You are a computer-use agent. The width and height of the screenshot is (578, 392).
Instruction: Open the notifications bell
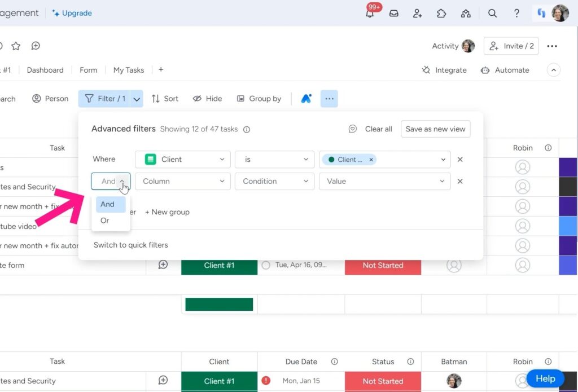point(370,13)
